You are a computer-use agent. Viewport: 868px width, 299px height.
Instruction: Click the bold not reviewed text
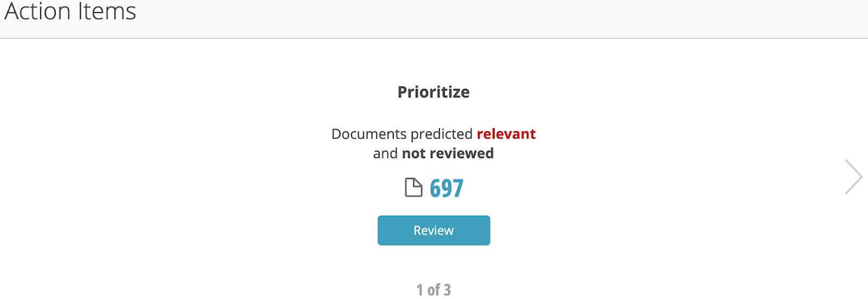point(448,153)
